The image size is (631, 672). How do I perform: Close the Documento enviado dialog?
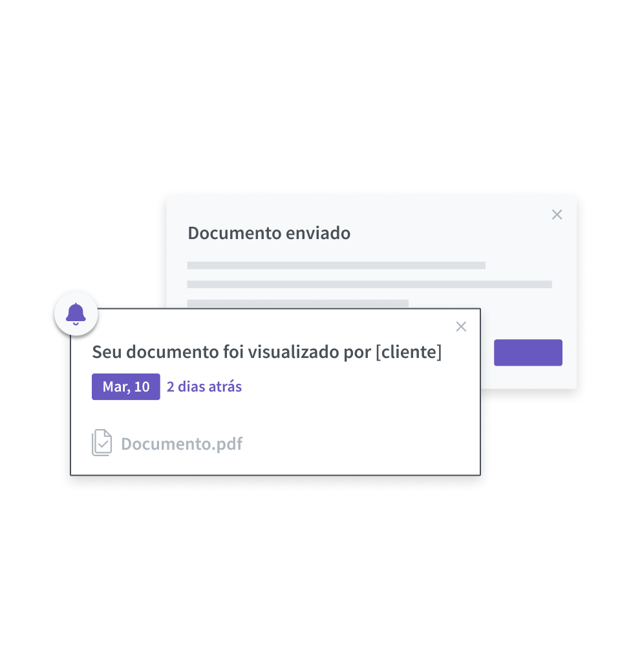[557, 215]
